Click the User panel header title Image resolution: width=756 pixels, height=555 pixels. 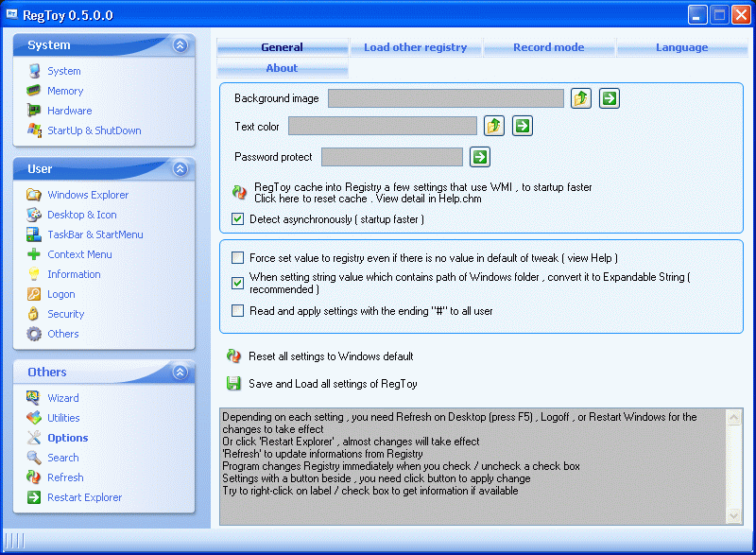[x=40, y=168]
